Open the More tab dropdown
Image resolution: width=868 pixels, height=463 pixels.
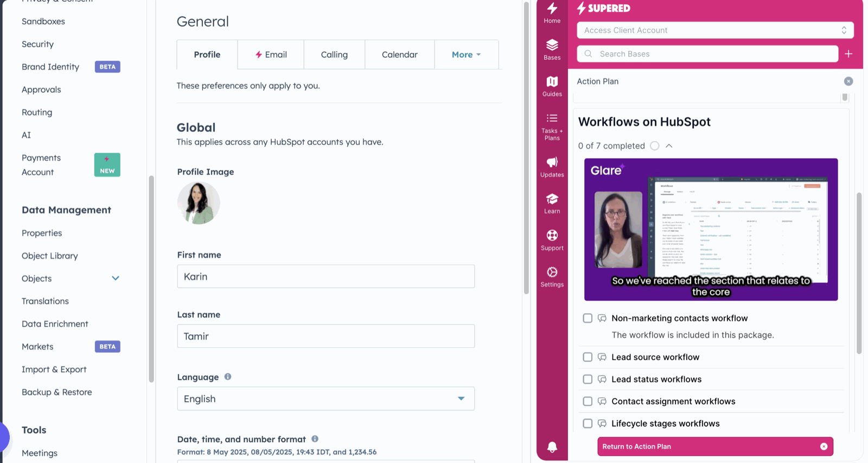pyautogui.click(x=466, y=54)
